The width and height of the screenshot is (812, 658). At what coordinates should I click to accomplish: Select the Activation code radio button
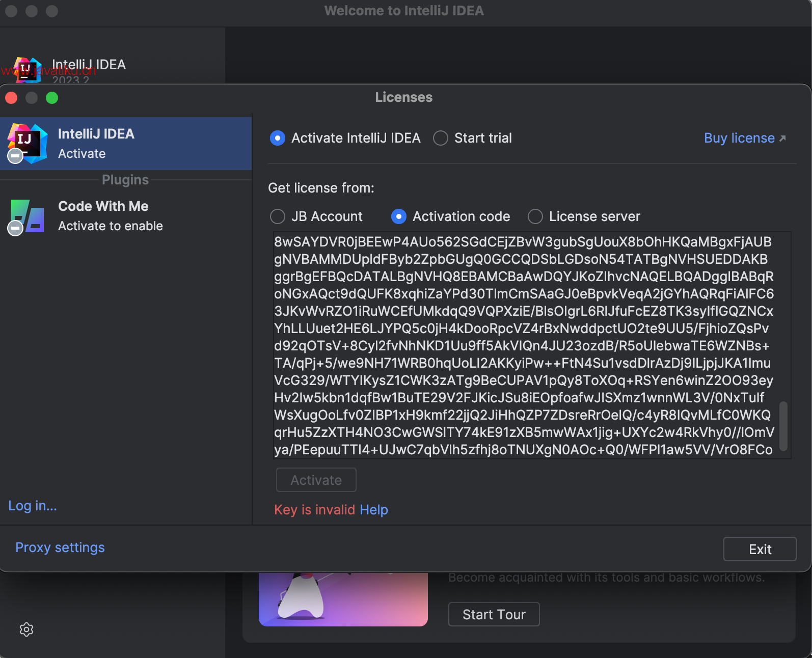pos(399,216)
